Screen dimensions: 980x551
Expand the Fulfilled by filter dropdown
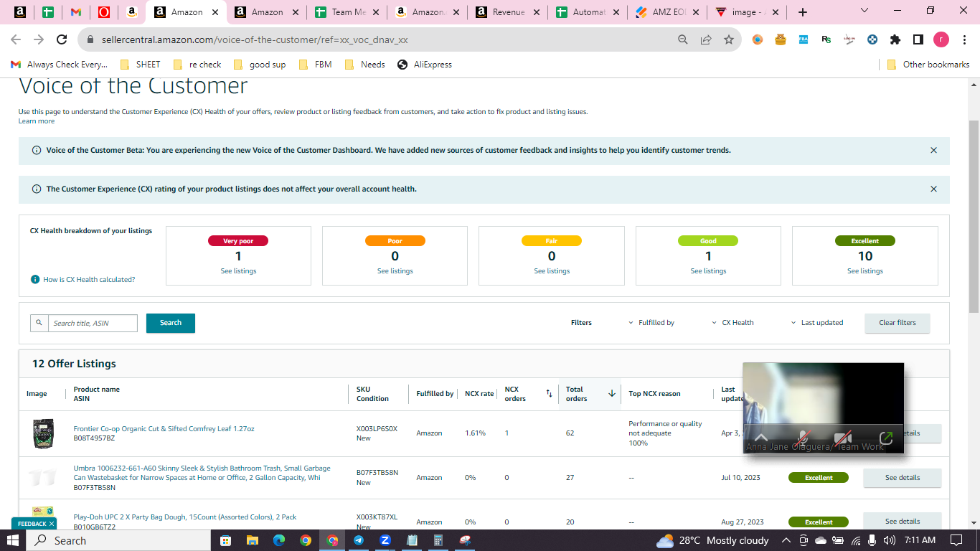(x=651, y=323)
